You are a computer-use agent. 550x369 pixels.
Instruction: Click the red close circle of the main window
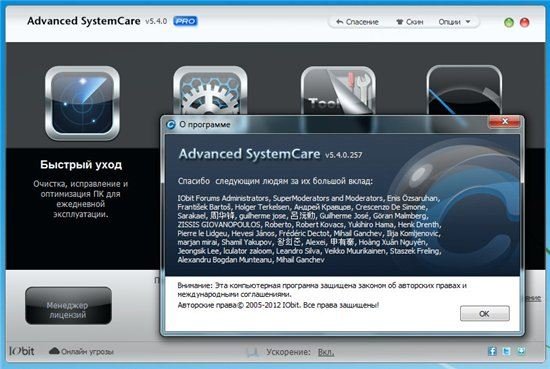tap(524, 22)
